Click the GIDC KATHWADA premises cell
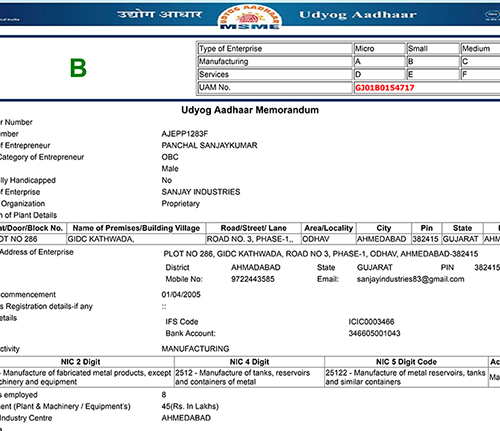 click(x=136, y=239)
